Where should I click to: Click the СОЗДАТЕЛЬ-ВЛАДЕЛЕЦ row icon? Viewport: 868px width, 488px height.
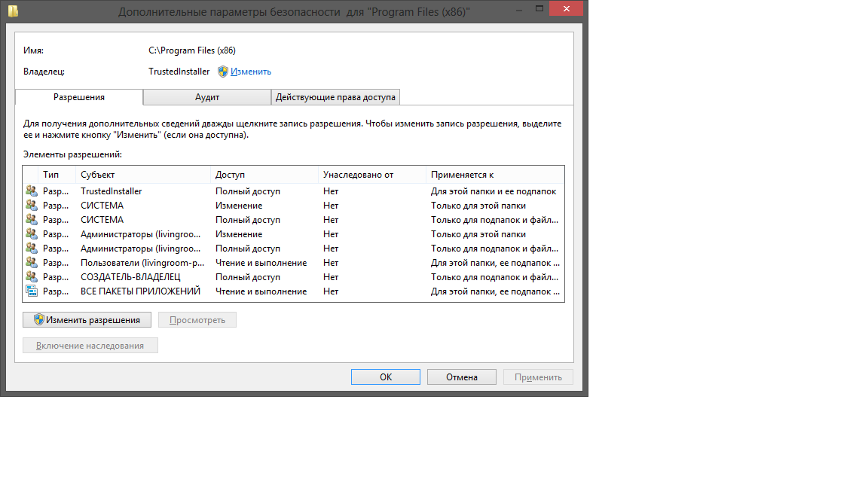[x=31, y=277]
